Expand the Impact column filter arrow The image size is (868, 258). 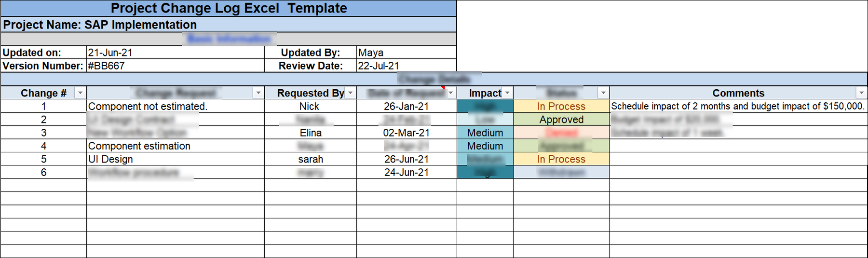[507, 93]
